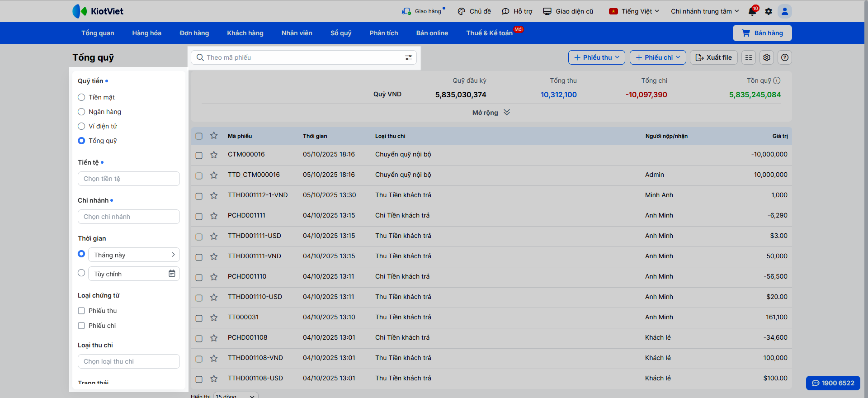Open the Bán online menu
Viewport: 868px width, 398px height.
point(432,33)
